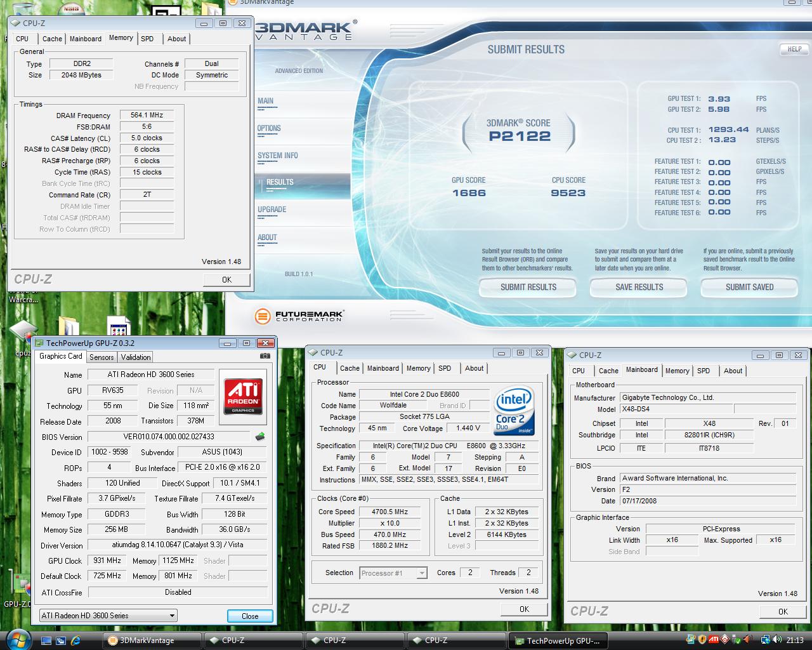The width and height of the screenshot is (812, 650).
Task: Click Close button in GPU-Z
Action: pos(250,616)
